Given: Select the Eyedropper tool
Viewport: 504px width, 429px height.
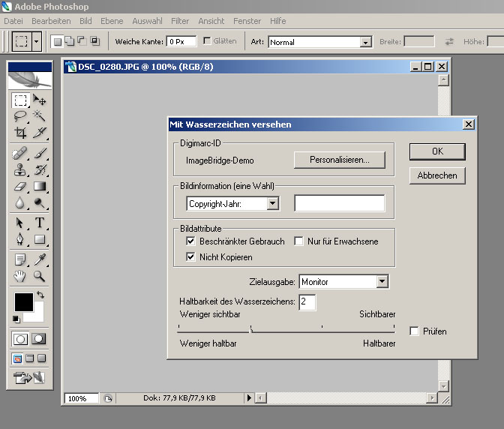Looking at the screenshot, I should pyautogui.click(x=40, y=259).
